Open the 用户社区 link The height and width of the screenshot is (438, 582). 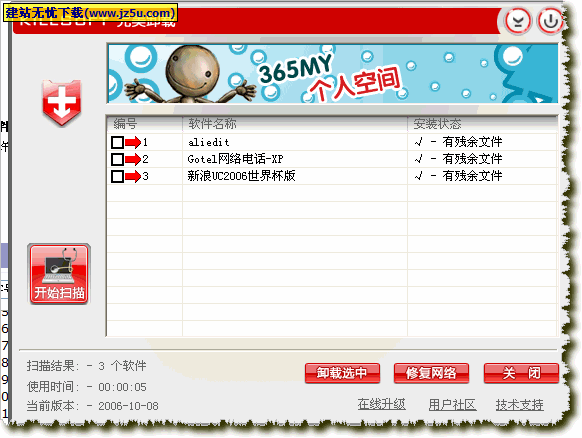[x=452, y=404]
